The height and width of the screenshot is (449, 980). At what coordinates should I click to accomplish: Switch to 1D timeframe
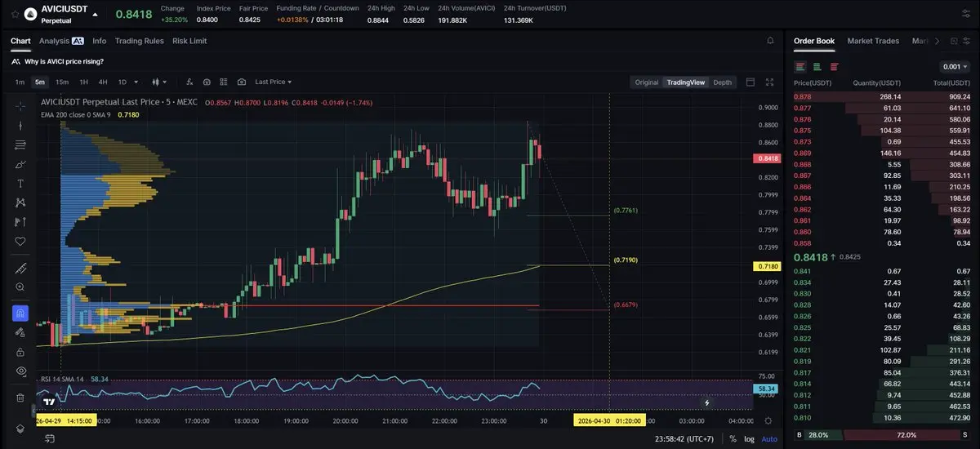pyautogui.click(x=122, y=82)
